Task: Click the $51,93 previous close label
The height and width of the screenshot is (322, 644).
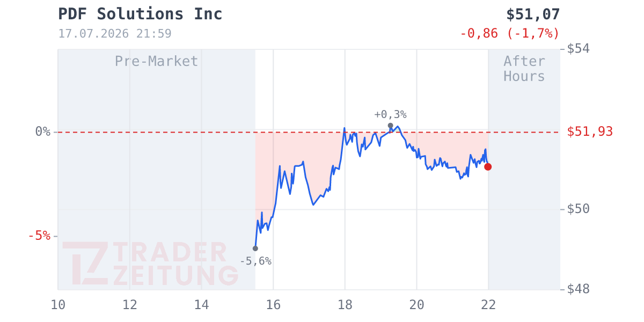Action: (x=590, y=131)
